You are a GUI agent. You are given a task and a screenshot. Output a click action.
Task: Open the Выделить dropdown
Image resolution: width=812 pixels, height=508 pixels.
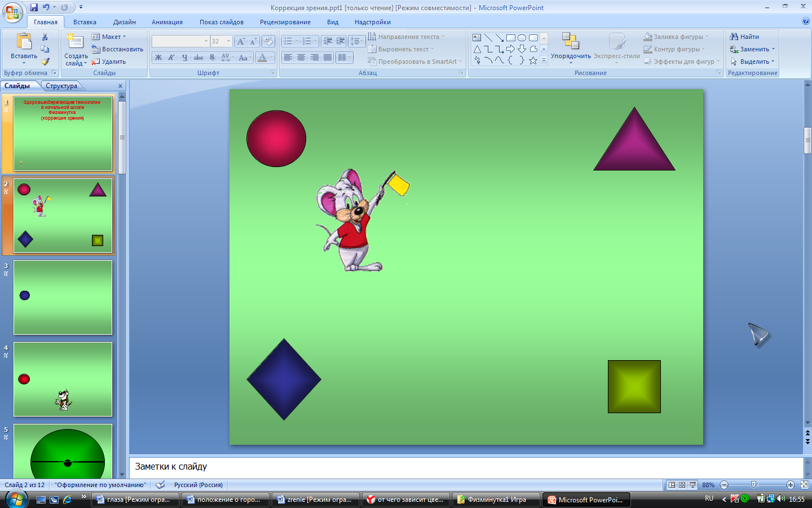coord(753,62)
